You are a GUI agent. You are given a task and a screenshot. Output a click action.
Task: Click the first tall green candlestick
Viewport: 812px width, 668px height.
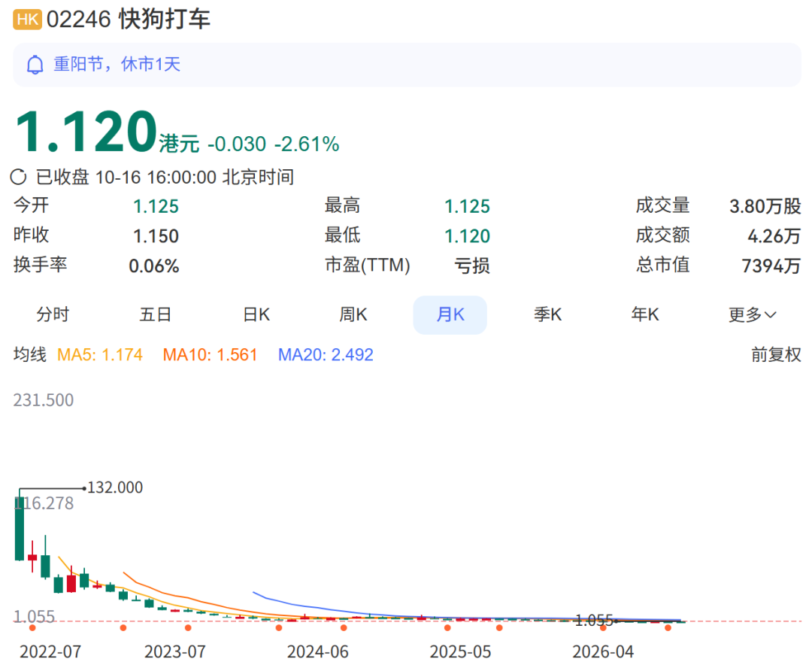(x=20, y=528)
